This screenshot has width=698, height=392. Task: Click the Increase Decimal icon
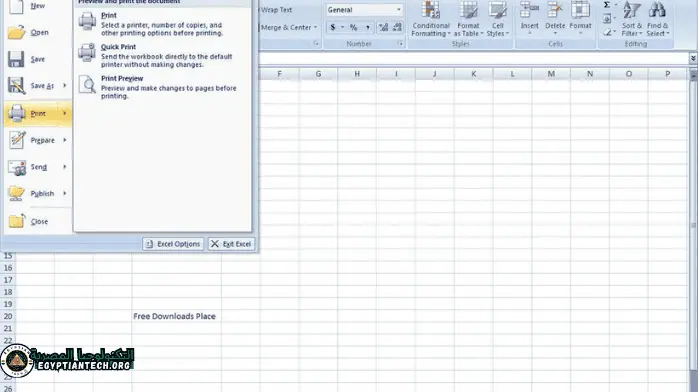(x=383, y=28)
